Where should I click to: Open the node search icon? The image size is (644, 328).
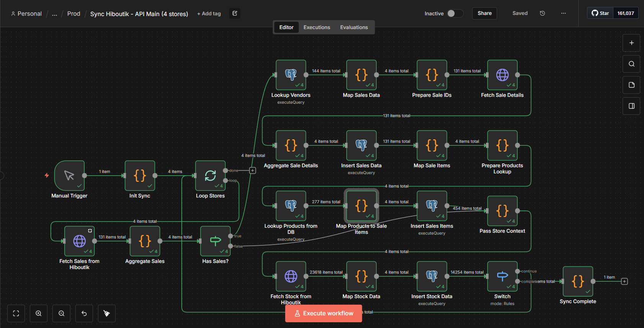click(631, 64)
